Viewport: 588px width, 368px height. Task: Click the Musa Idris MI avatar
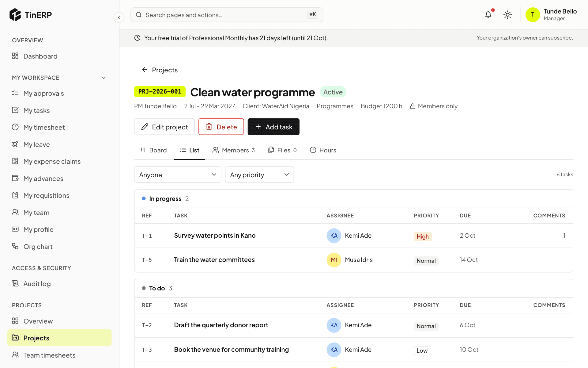(x=334, y=260)
